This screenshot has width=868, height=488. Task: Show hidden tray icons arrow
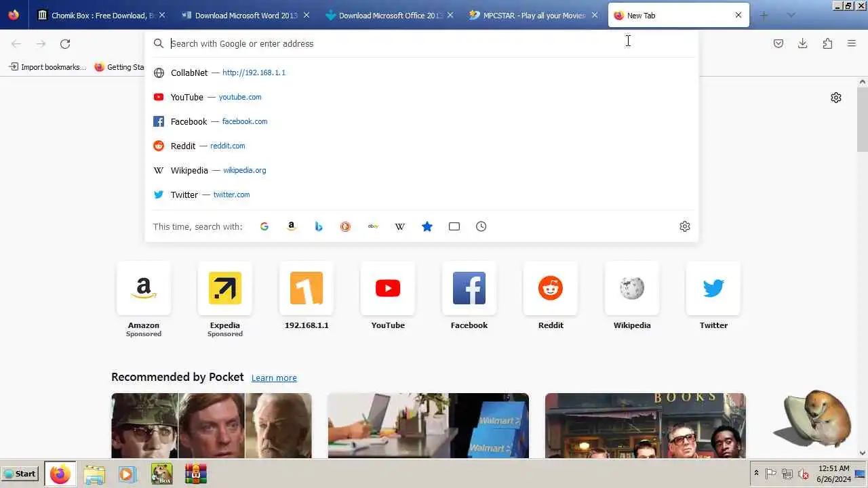(756, 474)
